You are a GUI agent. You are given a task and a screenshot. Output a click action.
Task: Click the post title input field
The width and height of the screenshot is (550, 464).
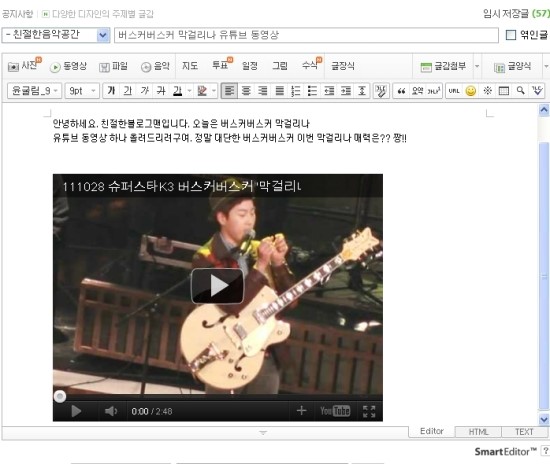[306, 35]
